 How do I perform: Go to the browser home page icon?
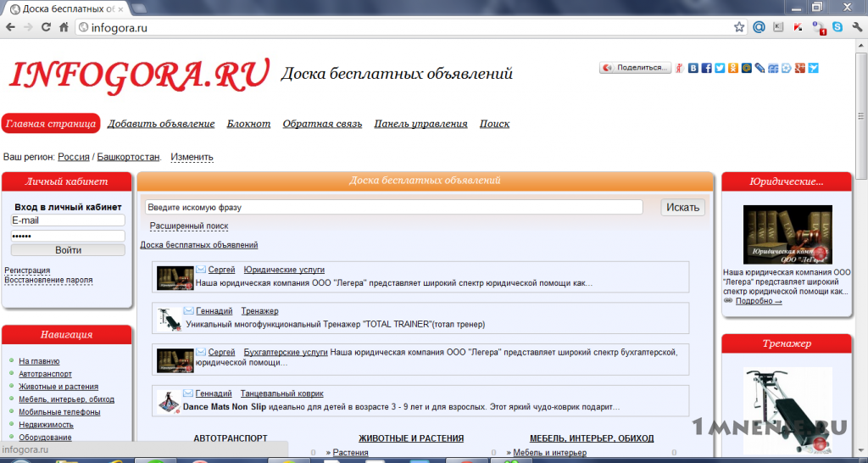pyautogui.click(x=64, y=27)
